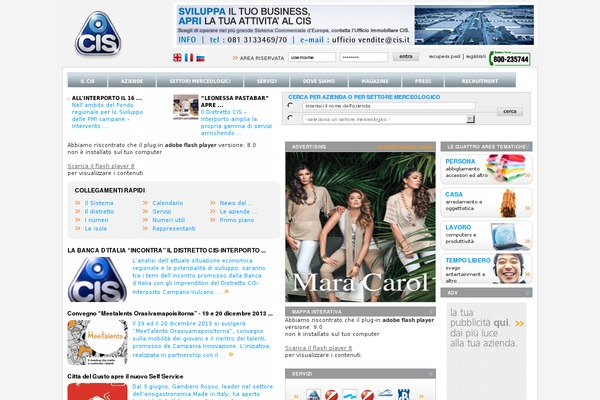Screen dimensions: 600x400
Task: Open the CIS logo image of Banca d'Italia article
Action: click(97, 279)
